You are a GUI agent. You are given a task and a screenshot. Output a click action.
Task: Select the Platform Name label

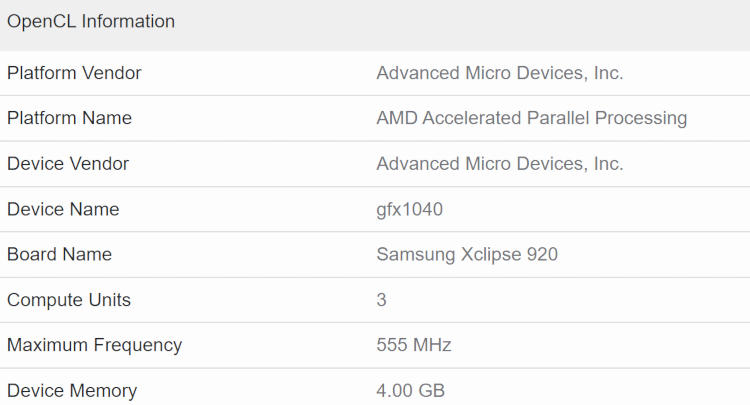pos(69,118)
